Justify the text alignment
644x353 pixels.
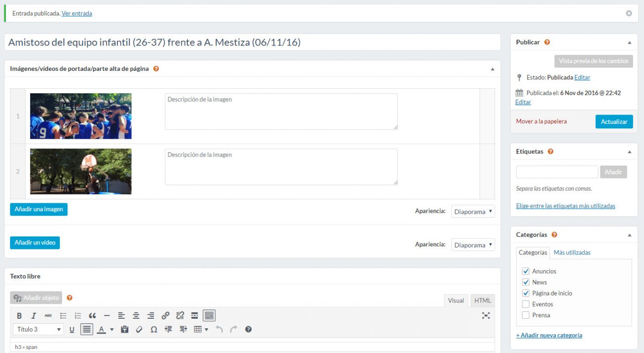tap(87, 329)
